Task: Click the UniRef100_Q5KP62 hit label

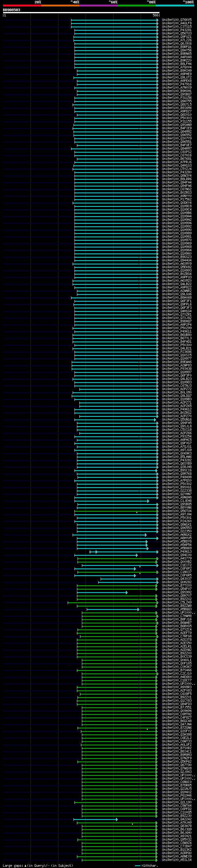Action: tap(177, 761)
